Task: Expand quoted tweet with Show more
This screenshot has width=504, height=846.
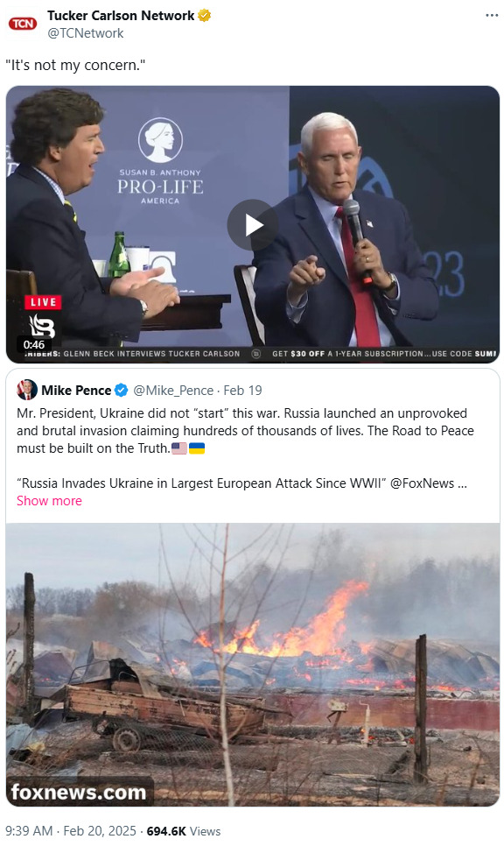Action: pos(49,501)
